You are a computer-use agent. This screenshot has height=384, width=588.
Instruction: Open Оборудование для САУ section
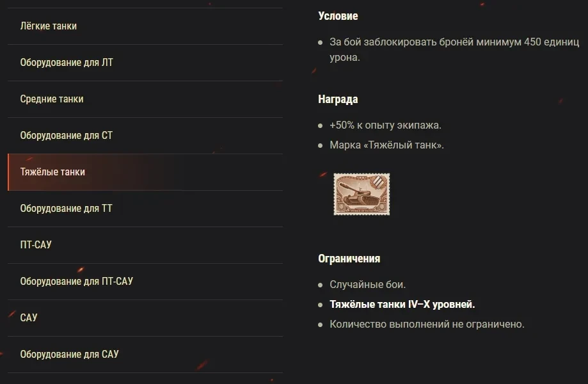coord(70,355)
